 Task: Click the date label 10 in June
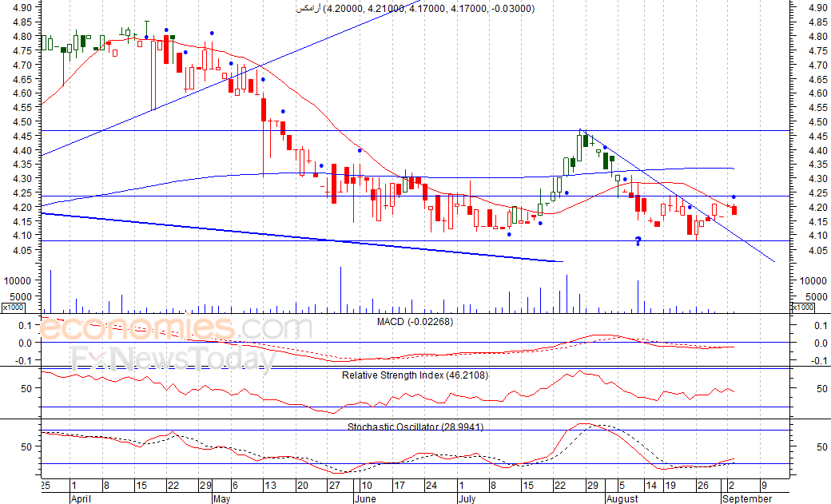[366, 486]
